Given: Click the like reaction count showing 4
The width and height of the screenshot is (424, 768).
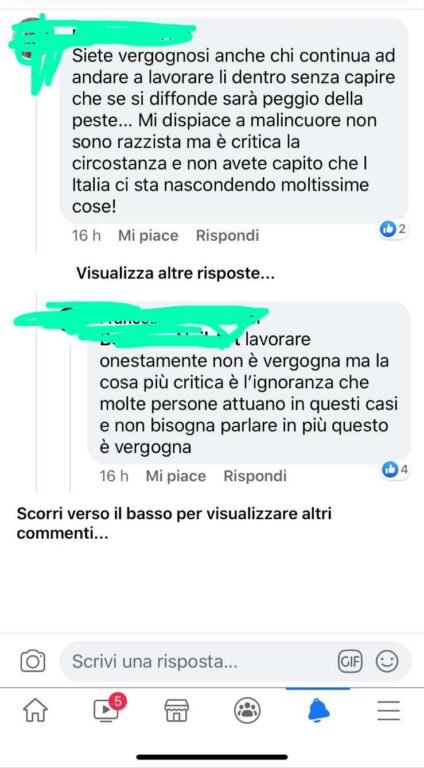Looking at the screenshot, I should [x=395, y=469].
